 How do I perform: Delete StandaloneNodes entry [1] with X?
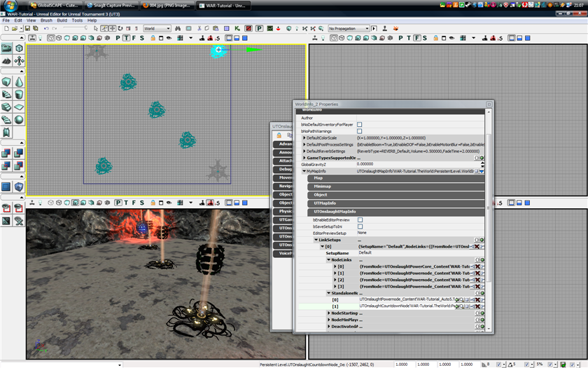(477, 306)
